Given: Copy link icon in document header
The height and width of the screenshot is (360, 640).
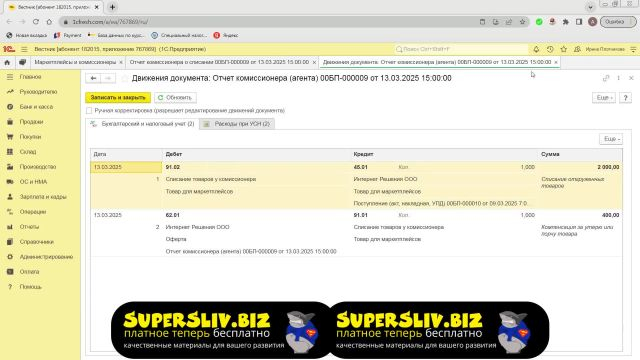Looking at the screenshot, I should click(606, 78).
